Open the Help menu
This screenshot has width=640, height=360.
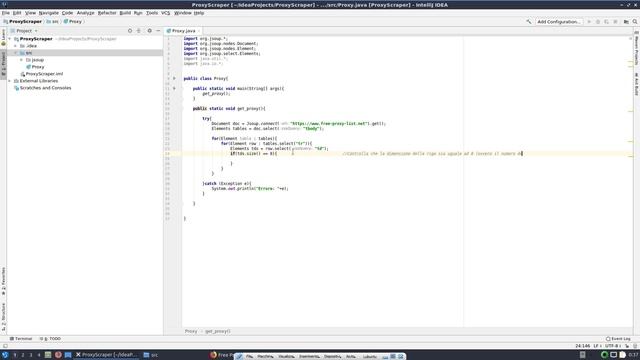coord(199,13)
